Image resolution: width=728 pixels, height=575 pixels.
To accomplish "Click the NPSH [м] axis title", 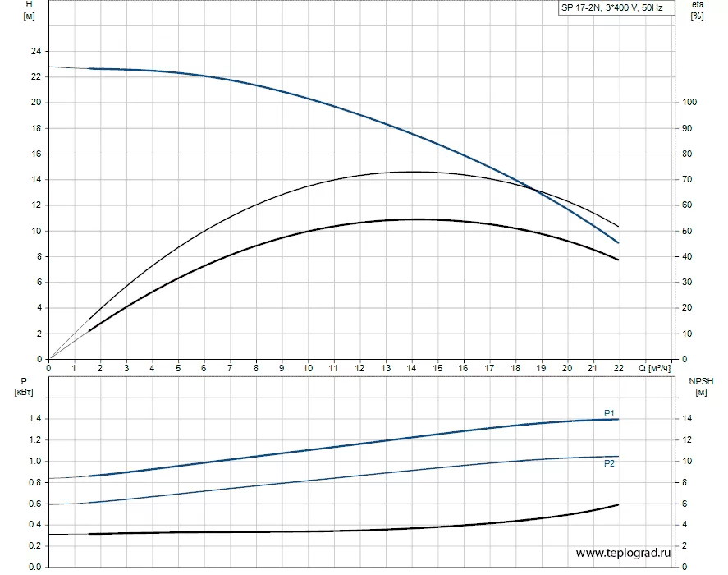I will click(x=699, y=386).
